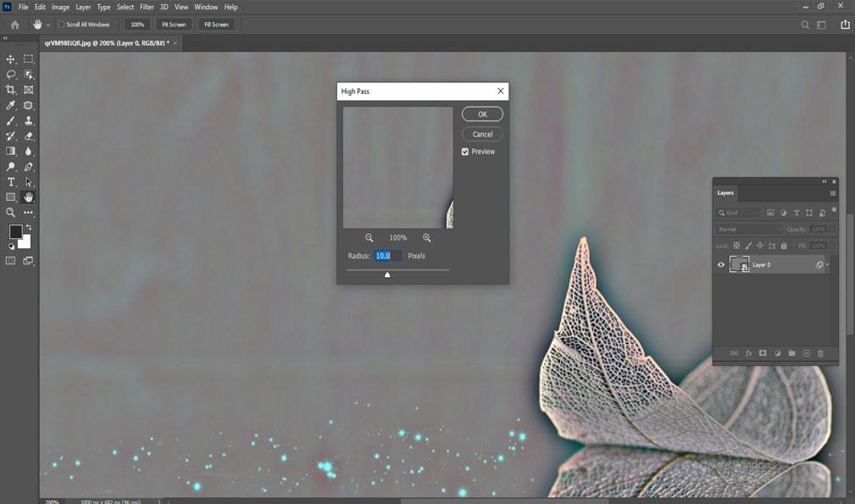The image size is (855, 504).
Task: Create adjustment layer dropdown in Layers panel
Action: pyautogui.click(x=778, y=353)
